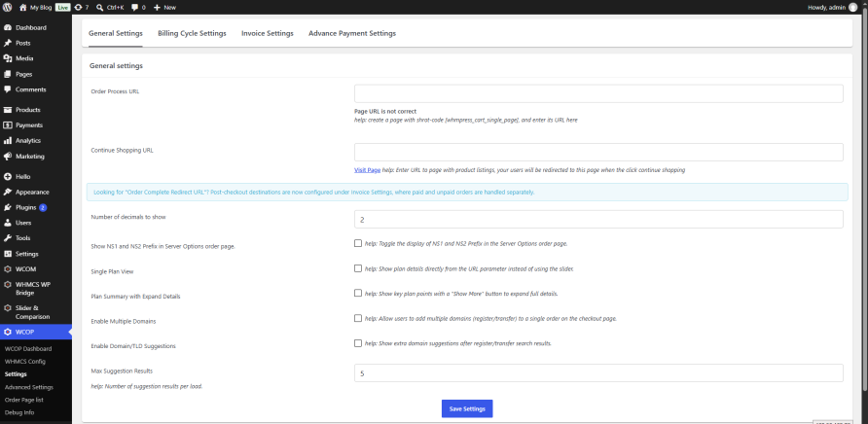Switch to Billing Cycle Settings tab
The width and height of the screenshot is (868, 424).
192,33
